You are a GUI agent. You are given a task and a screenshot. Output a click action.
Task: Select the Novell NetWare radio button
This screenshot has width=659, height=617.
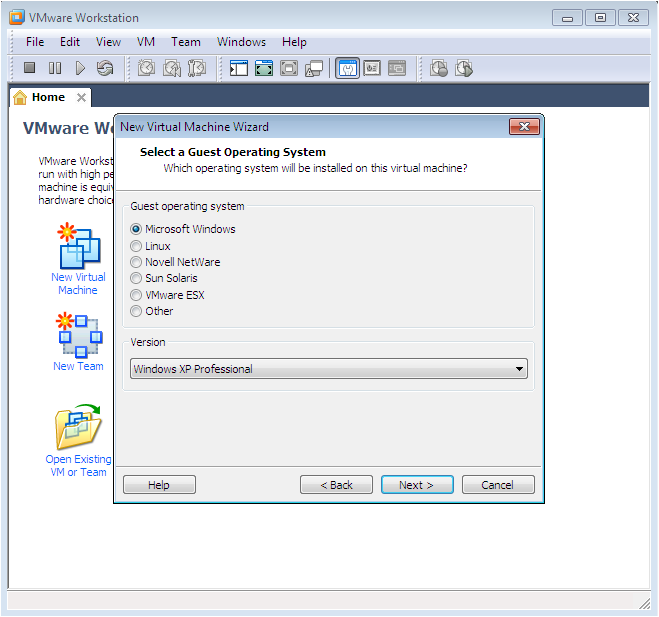[x=136, y=262]
